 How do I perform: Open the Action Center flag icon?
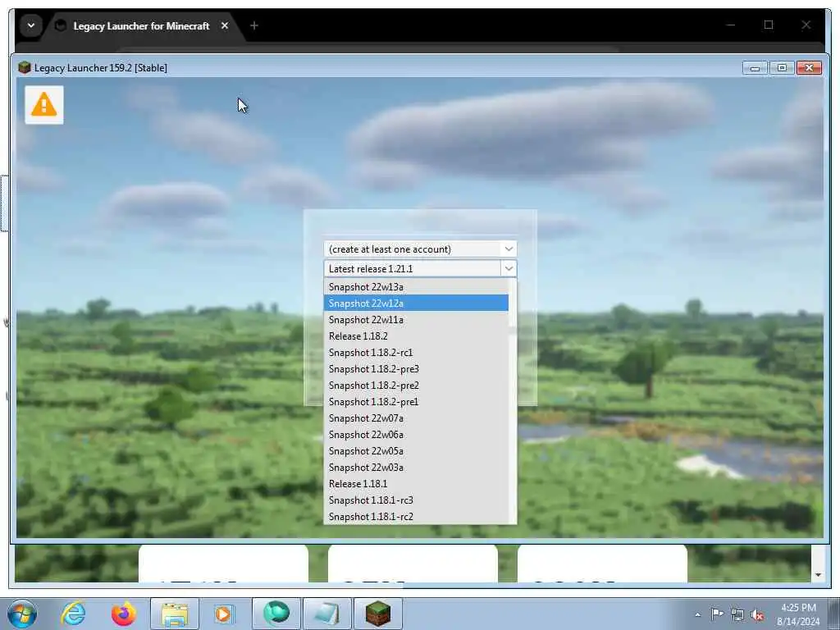coord(717,614)
